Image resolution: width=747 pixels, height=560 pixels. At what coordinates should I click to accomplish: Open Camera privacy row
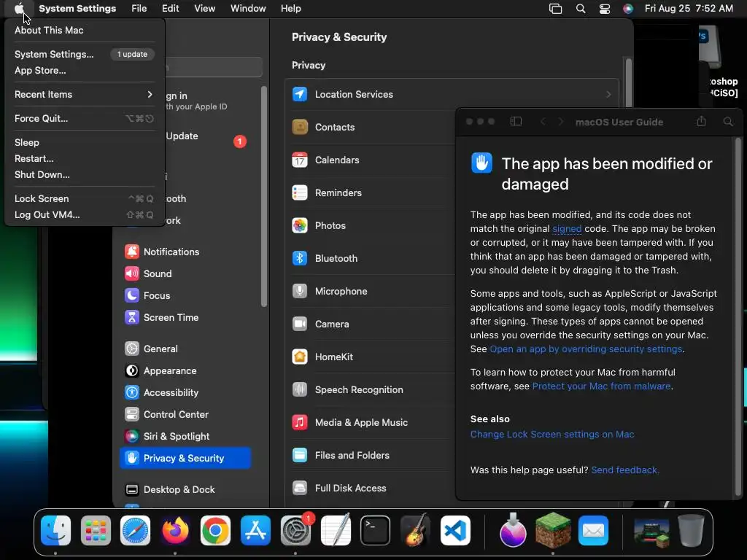click(371, 324)
